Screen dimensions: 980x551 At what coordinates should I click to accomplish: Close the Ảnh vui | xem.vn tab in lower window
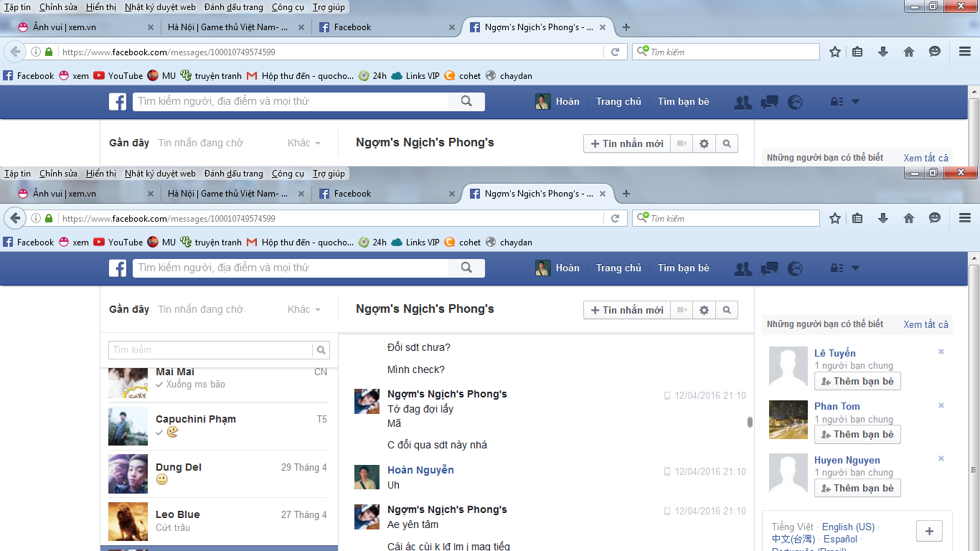(151, 194)
